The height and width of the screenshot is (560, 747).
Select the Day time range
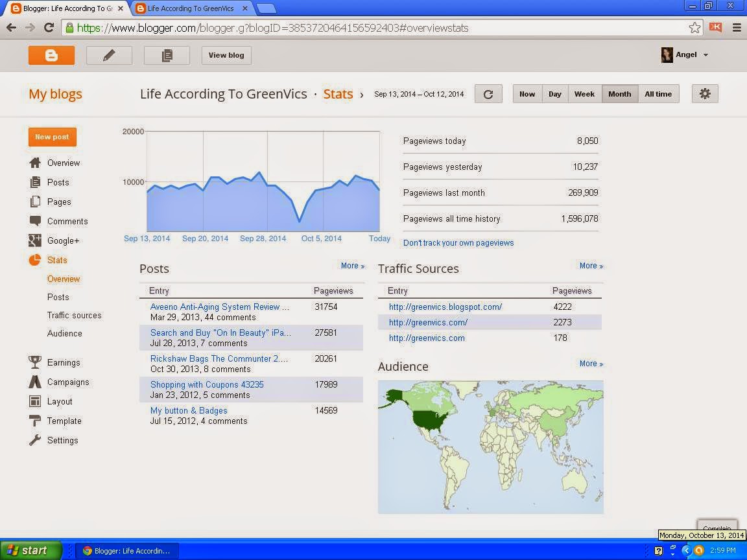555,94
